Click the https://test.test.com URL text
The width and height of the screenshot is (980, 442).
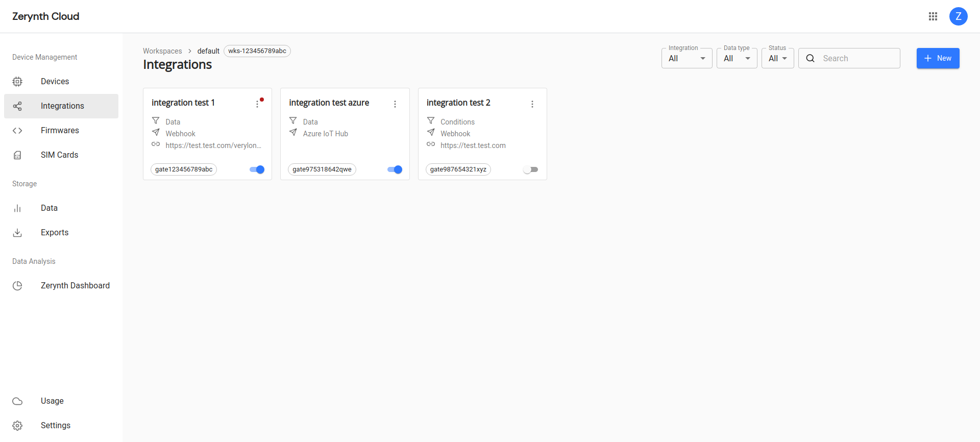coord(473,145)
